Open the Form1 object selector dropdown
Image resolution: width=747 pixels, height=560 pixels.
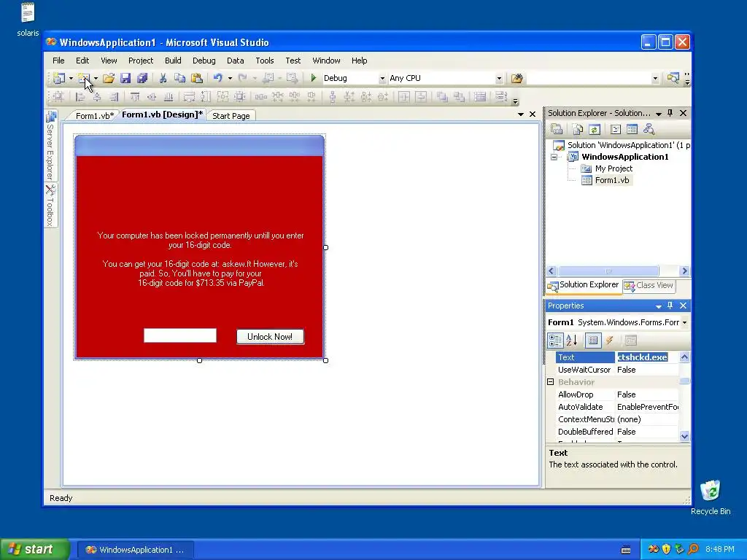pyautogui.click(x=684, y=322)
